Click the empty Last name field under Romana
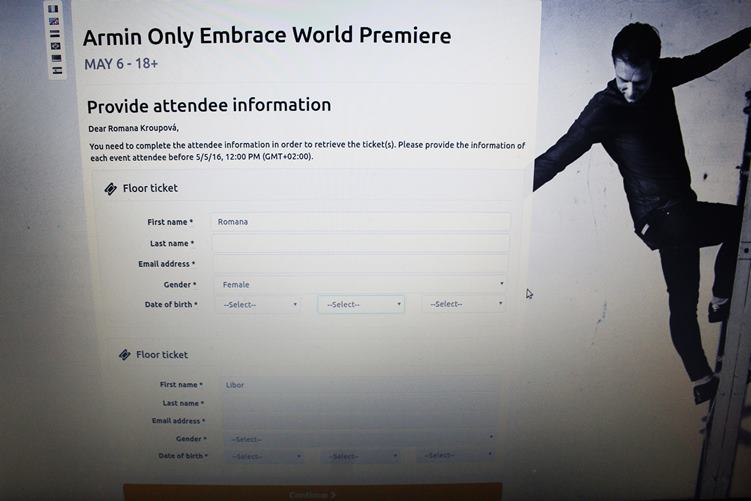 click(x=361, y=243)
